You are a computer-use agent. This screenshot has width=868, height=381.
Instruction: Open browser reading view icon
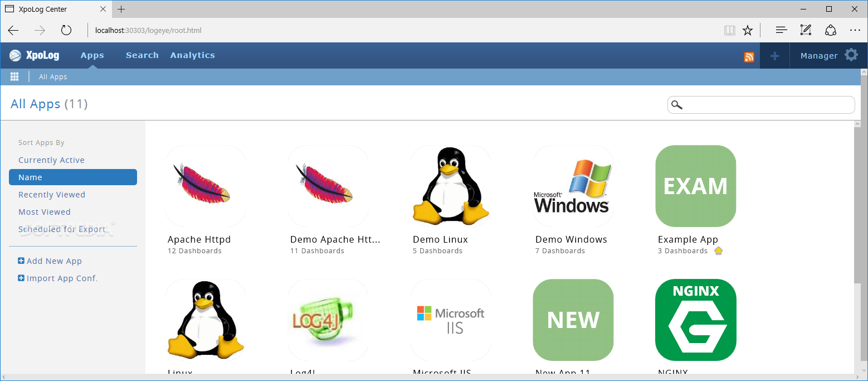pyautogui.click(x=730, y=30)
